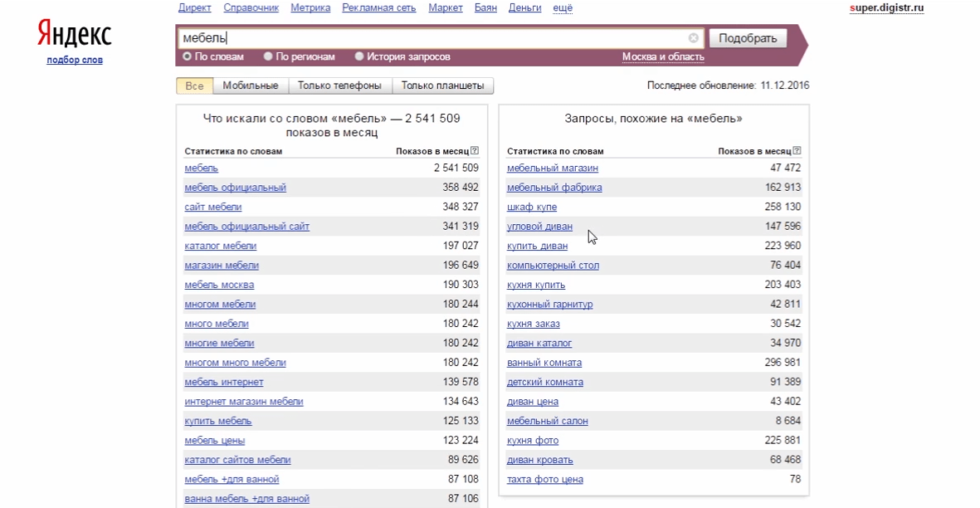Image resolution: width=980 pixels, height=508 pixels.
Task: Click the 'каталог мебели' query link
Action: click(220, 246)
